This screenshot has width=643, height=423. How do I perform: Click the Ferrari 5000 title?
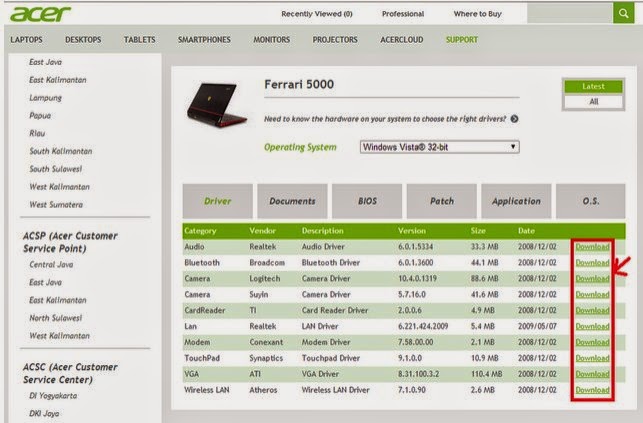click(x=299, y=84)
